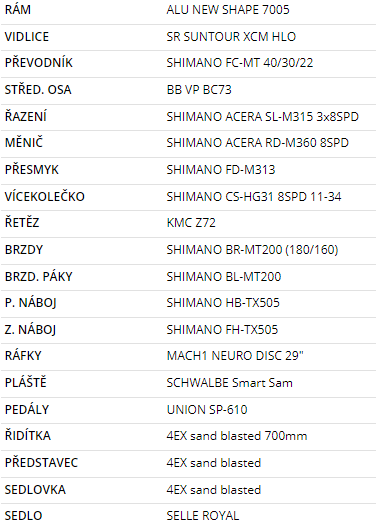Select the ALU NEW SHAPE 7005 value
The width and height of the screenshot is (376, 529).
[x=228, y=10]
